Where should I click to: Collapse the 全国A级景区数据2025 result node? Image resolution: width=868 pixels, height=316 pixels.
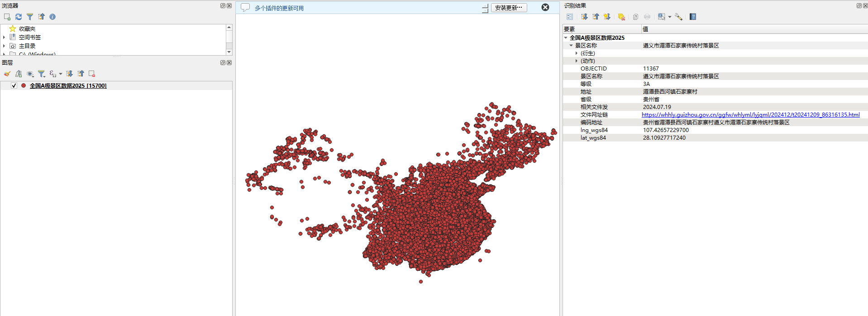(x=566, y=38)
